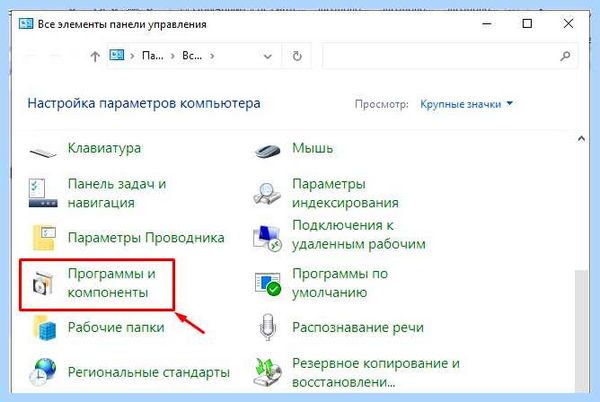The width and height of the screenshot is (600, 402).
Task: Open Панель задач и навигация link
Action: 117,193
